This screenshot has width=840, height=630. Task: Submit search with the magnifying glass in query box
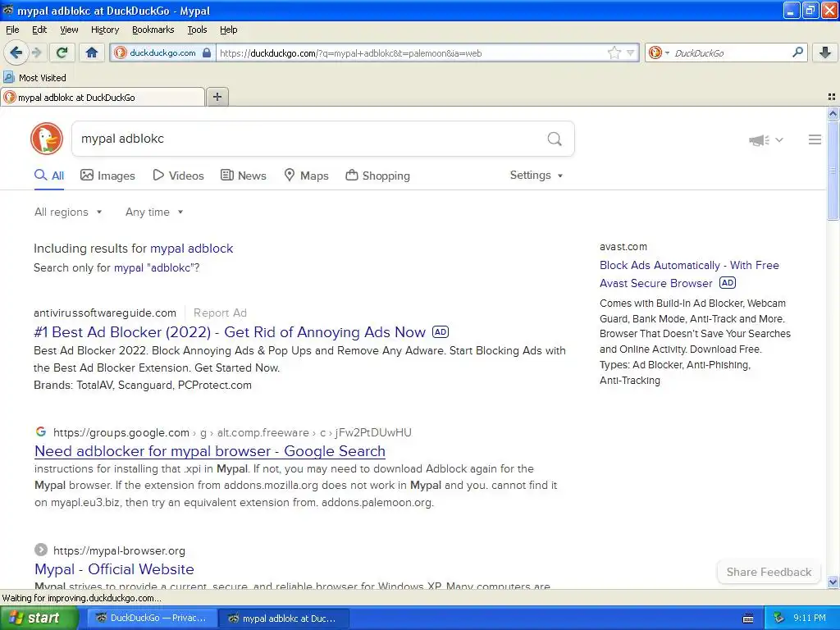555,139
